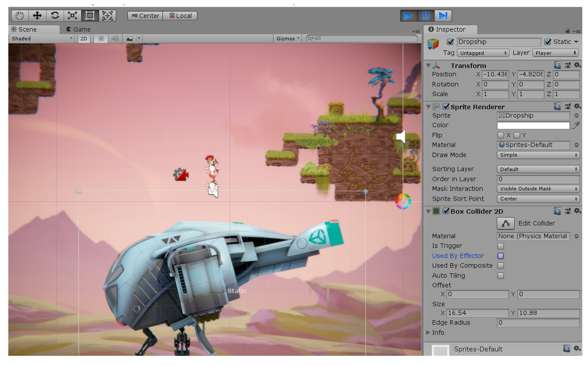Enable the Auto Tiling checkbox
The height and width of the screenshot is (365, 588).
point(500,276)
